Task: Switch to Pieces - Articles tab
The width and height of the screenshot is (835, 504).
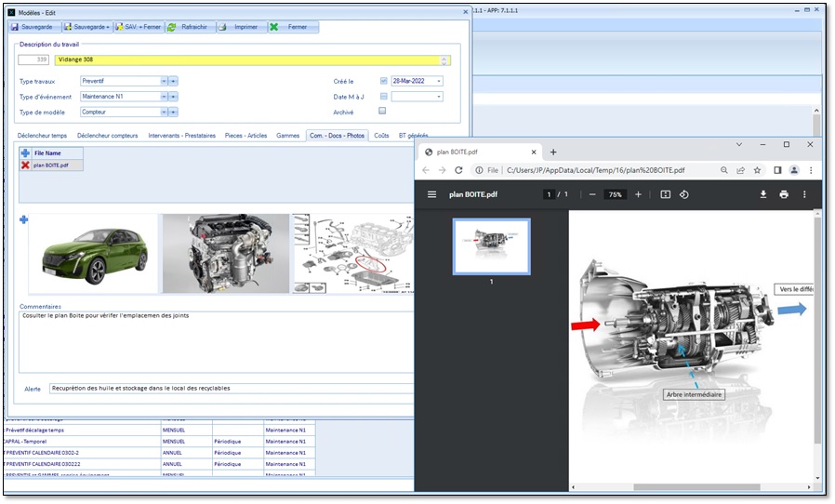Action: [245, 136]
